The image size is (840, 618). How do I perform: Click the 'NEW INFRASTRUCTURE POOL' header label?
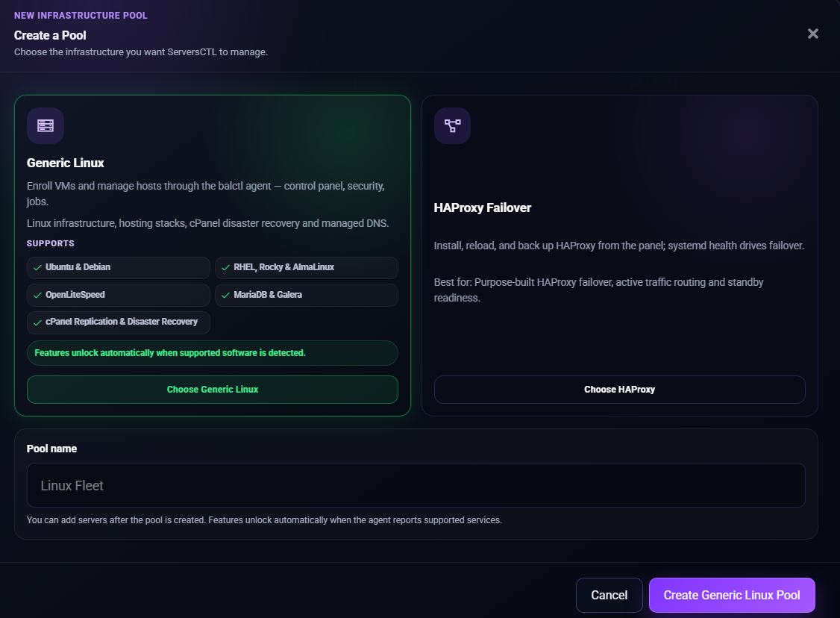[x=81, y=16]
